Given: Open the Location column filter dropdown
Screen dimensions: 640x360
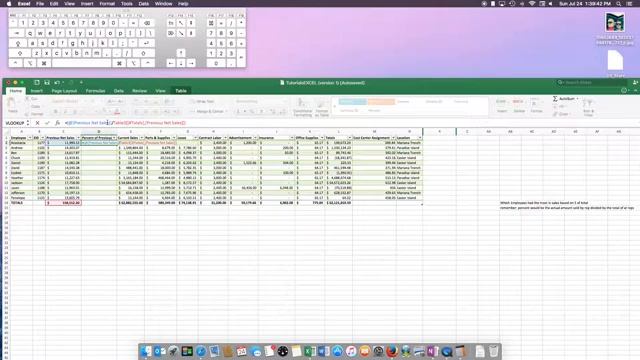Looking at the screenshot, I should pos(420,138).
